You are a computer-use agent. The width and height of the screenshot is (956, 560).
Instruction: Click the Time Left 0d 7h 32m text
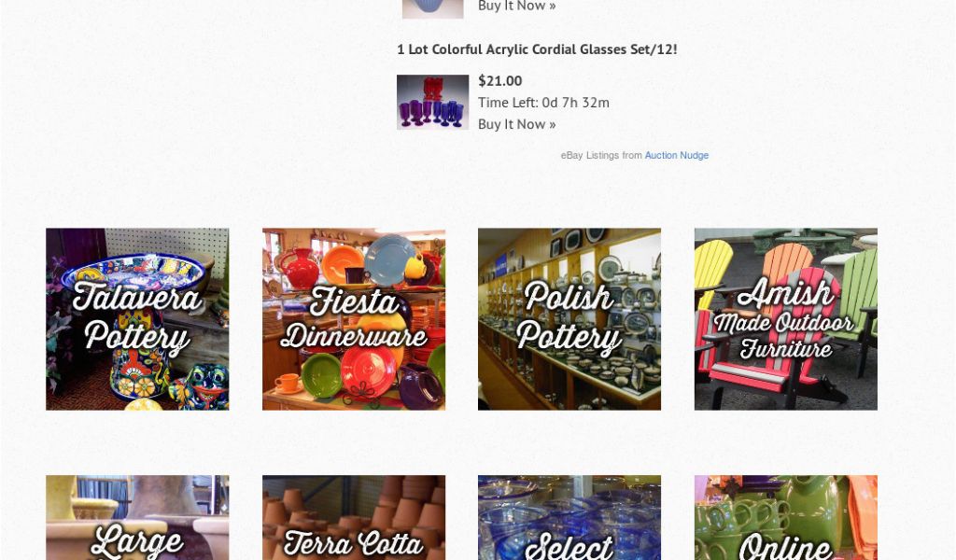tap(544, 103)
